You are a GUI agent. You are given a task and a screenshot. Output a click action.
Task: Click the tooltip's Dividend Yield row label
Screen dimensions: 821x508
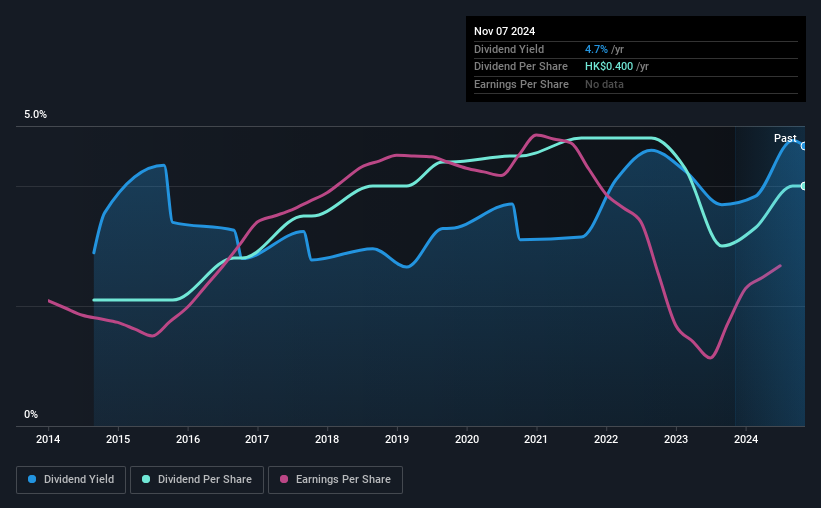pyautogui.click(x=509, y=49)
